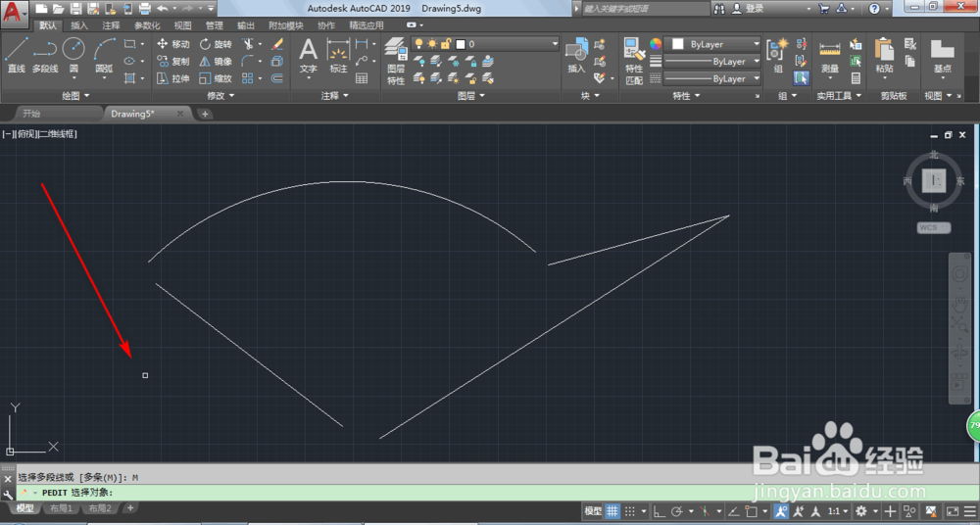Switch to the 输出 ribbon tab
Viewport: 980px width, 525px height.
246,25
